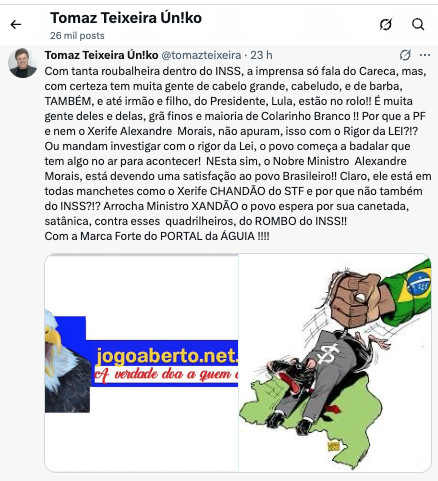Open Grok icon in the top header
Image resolution: width=438 pixels, height=481 pixels.
tap(386, 24)
